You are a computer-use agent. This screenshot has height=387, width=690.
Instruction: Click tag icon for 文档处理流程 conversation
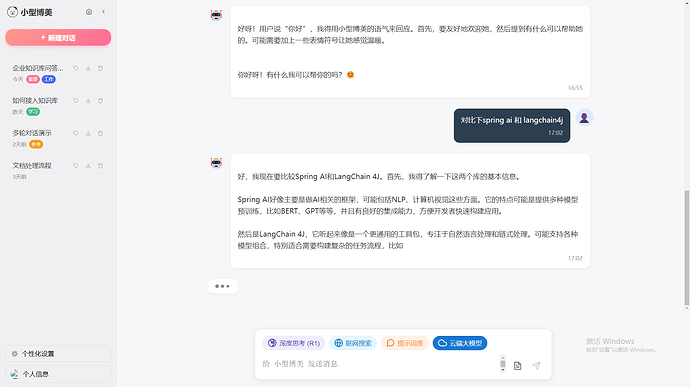tap(76, 166)
